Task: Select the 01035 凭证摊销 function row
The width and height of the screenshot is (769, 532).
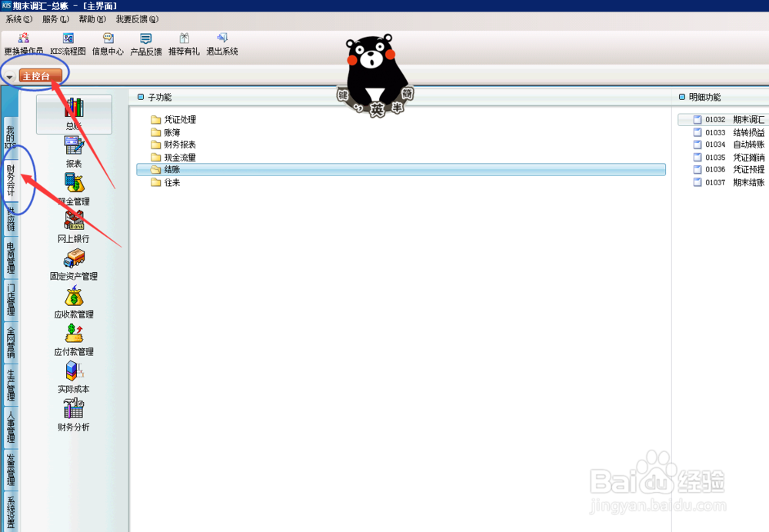Action: pyautogui.click(x=729, y=158)
